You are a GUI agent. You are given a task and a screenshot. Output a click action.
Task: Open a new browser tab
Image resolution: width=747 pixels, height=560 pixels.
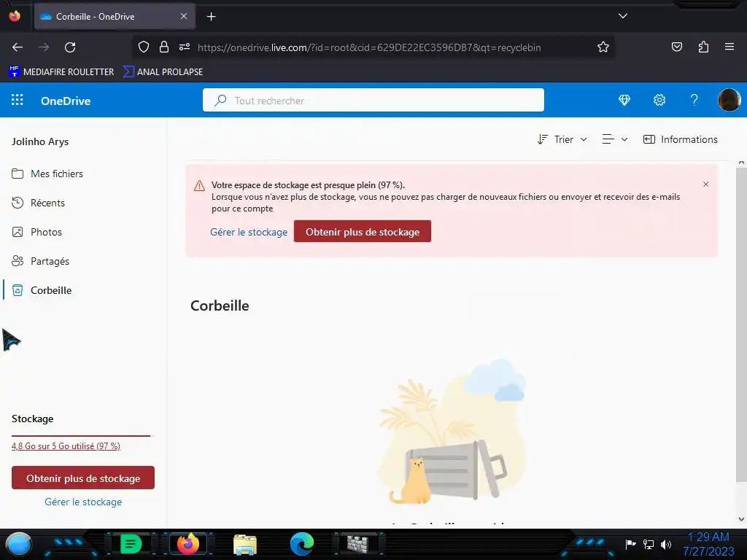click(x=211, y=17)
